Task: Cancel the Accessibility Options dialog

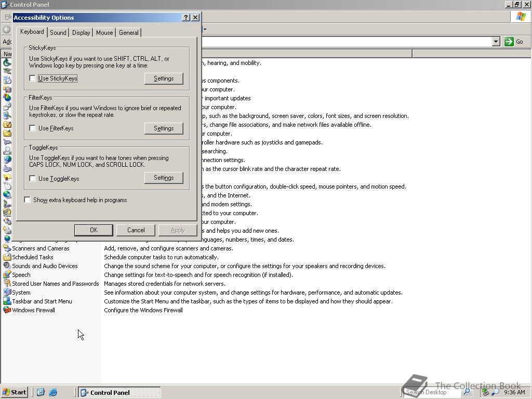Action: [x=136, y=230]
